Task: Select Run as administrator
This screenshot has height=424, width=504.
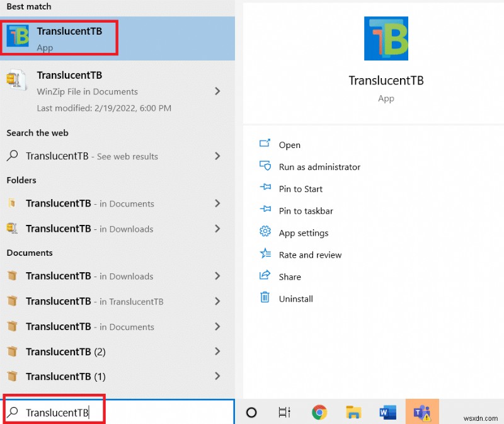Action: click(319, 167)
